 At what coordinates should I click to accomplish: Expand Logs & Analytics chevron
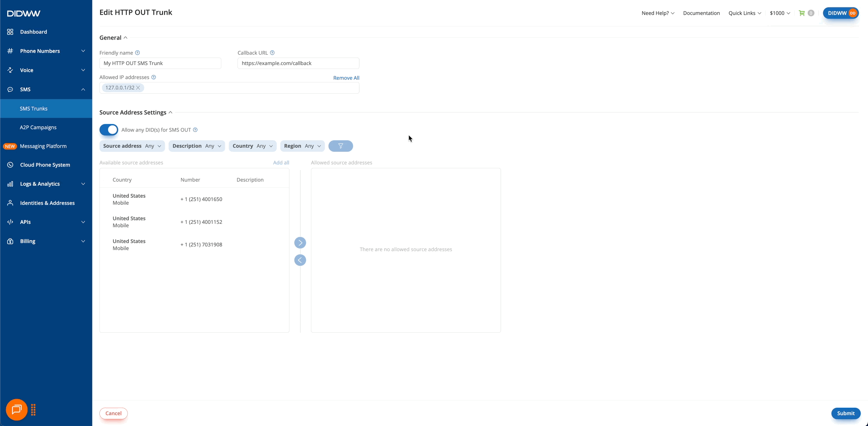click(83, 184)
